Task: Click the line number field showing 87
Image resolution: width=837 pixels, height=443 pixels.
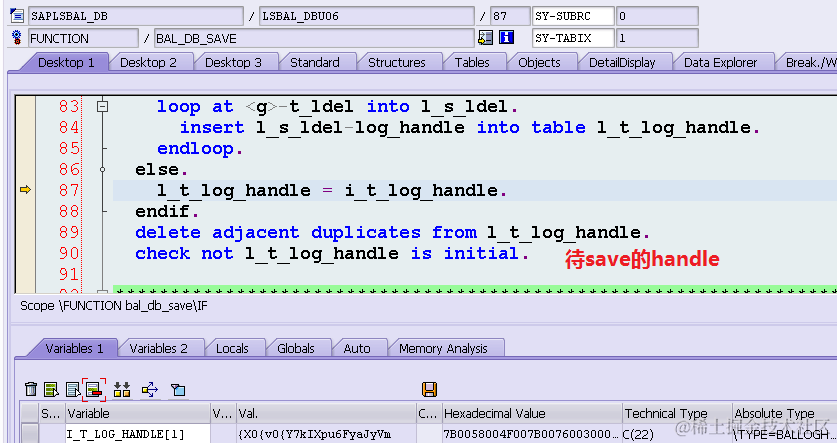Action: (510, 16)
